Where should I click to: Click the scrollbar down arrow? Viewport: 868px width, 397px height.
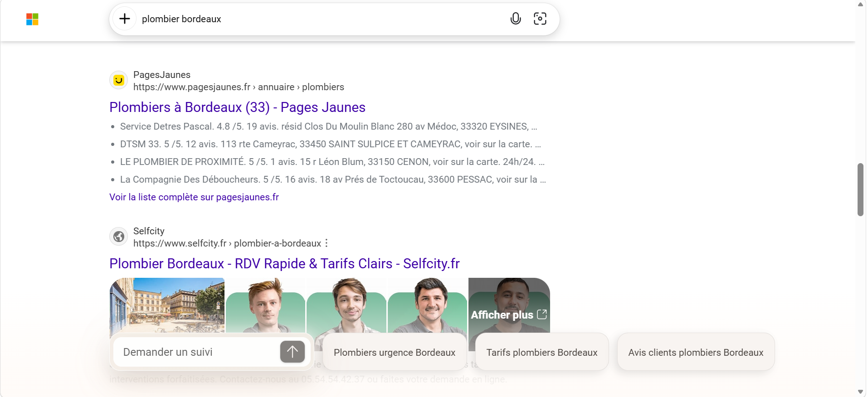(860, 392)
